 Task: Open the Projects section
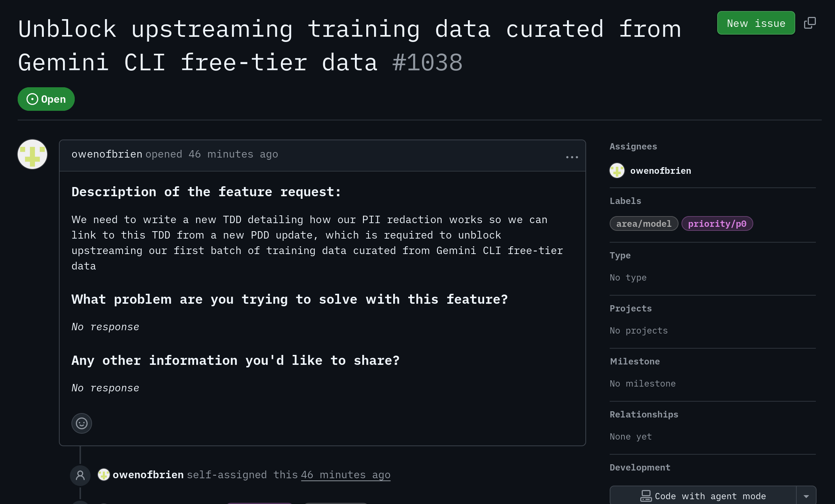point(631,309)
